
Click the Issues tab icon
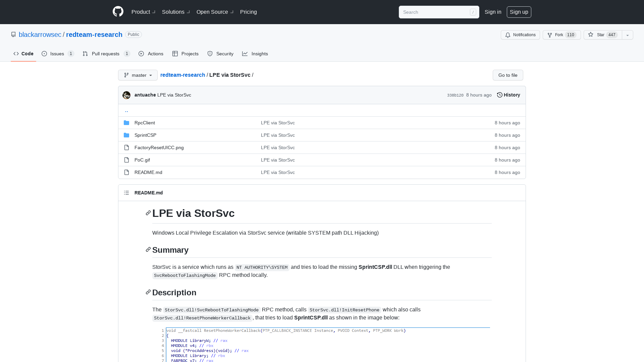[44, 54]
